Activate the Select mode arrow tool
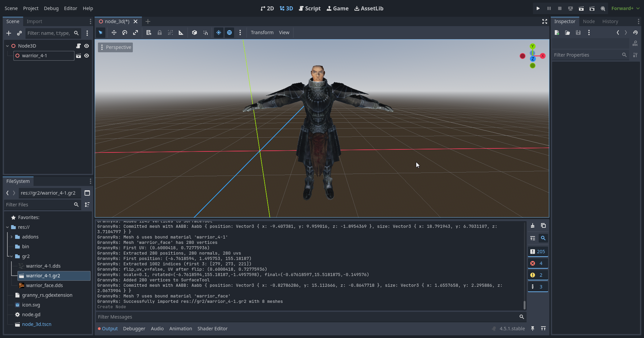 point(101,32)
